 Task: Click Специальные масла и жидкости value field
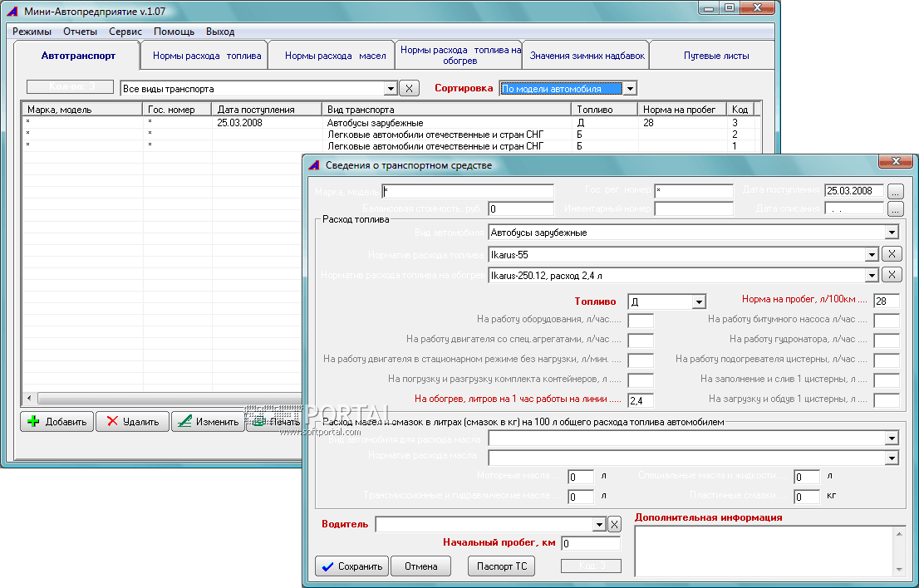point(807,478)
